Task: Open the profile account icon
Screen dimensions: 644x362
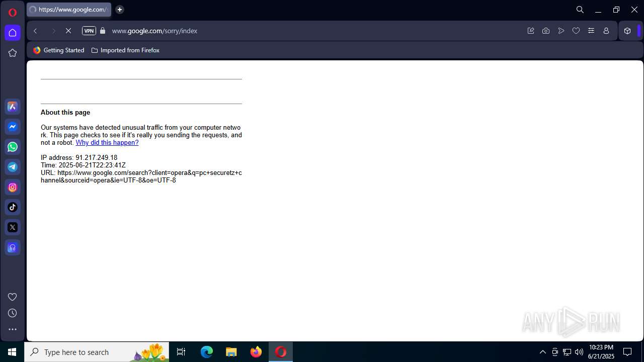Action: pyautogui.click(x=606, y=31)
